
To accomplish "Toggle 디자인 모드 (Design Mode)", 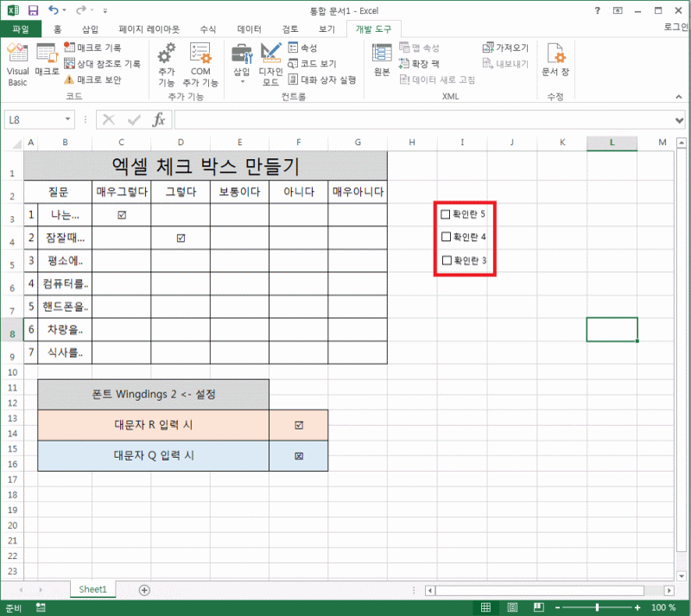I will (x=270, y=65).
